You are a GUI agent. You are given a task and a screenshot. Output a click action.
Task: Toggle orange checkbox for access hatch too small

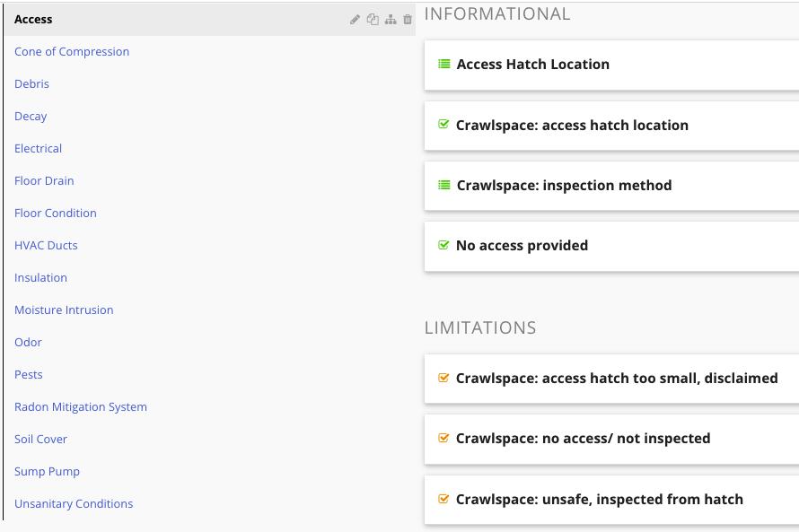pyautogui.click(x=443, y=378)
